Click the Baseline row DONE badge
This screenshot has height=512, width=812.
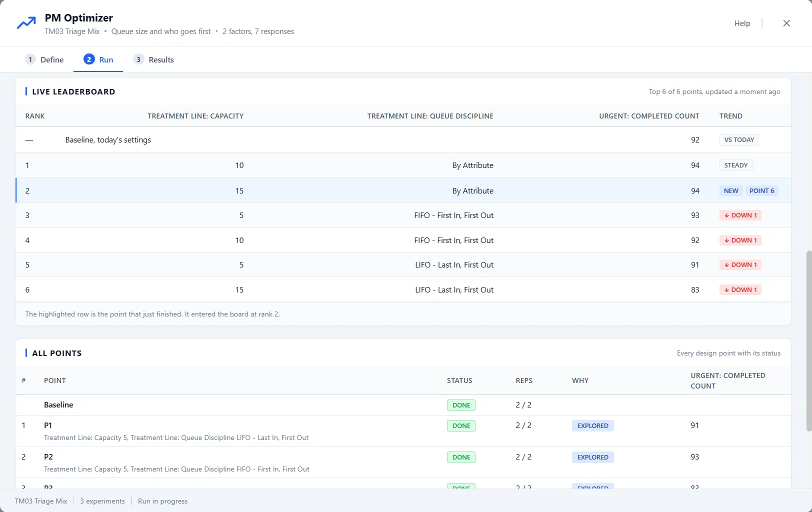pyautogui.click(x=461, y=405)
